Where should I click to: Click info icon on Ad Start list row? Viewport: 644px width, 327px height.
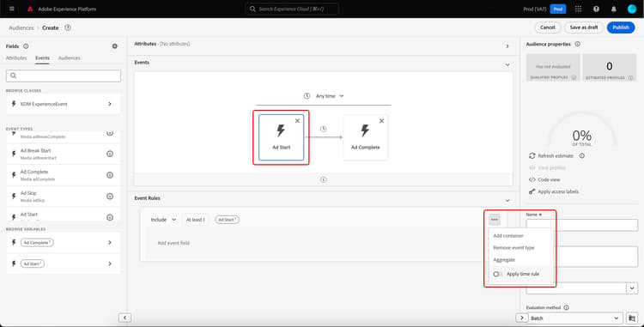(110, 217)
